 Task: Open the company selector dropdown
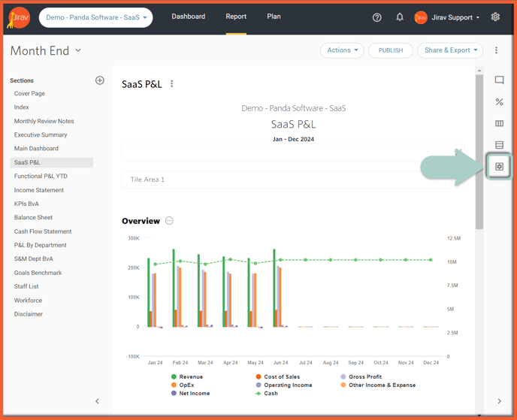click(x=96, y=17)
